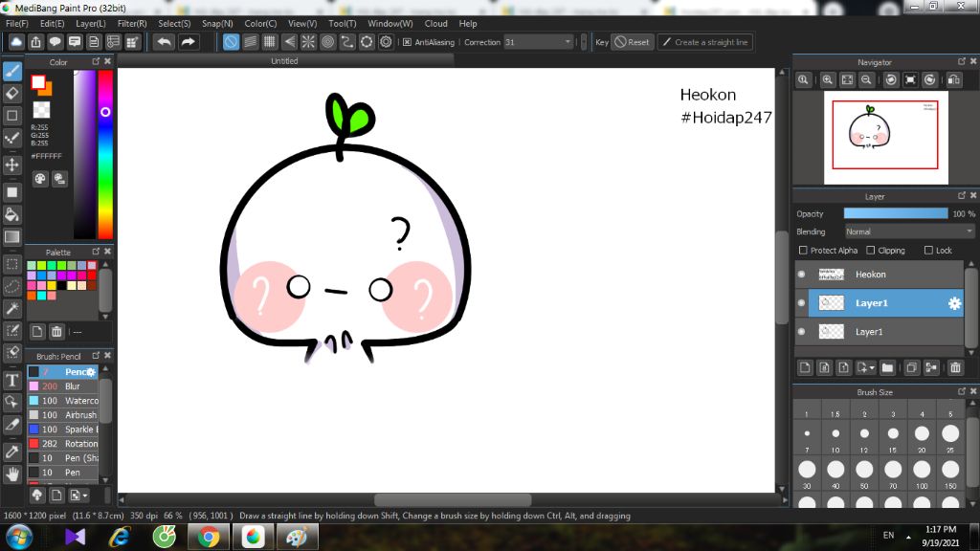This screenshot has height=551, width=980.
Task: Open the File menu
Action: 17,23
